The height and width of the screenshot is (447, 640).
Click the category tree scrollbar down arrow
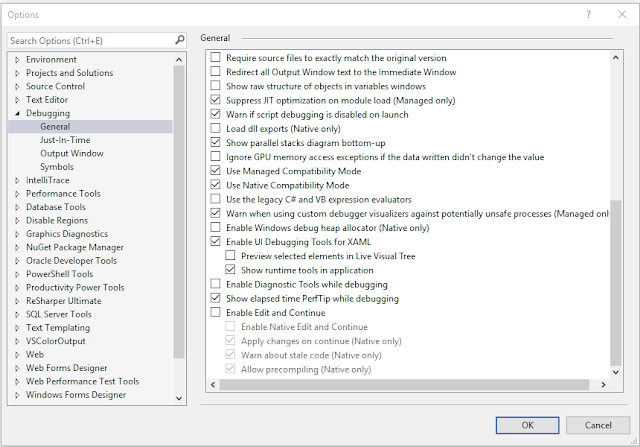[179, 399]
